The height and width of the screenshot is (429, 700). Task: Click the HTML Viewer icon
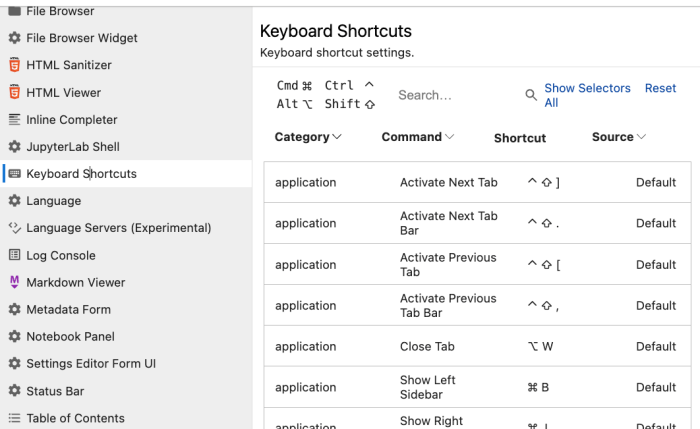(14, 92)
